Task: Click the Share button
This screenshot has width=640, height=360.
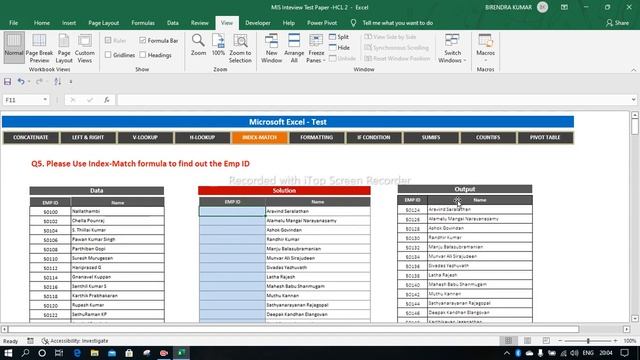Action: click(617, 23)
